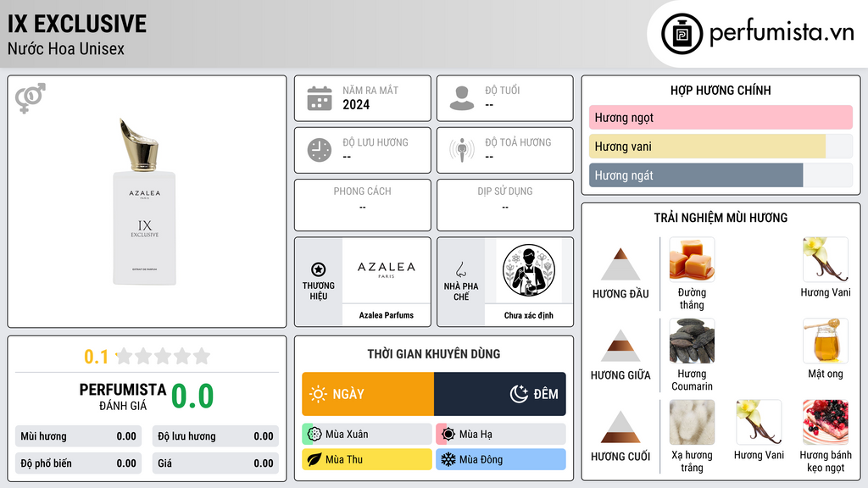Screen dimensions: 868x488
Task: Click the spring flower icon
Action: pos(314,435)
